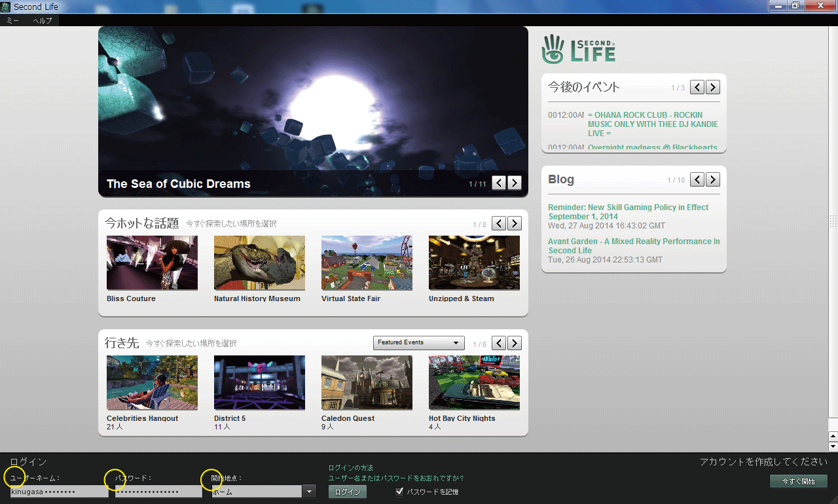This screenshot has height=504, width=838.
Task: Show next Blog entries page
Action: click(713, 179)
